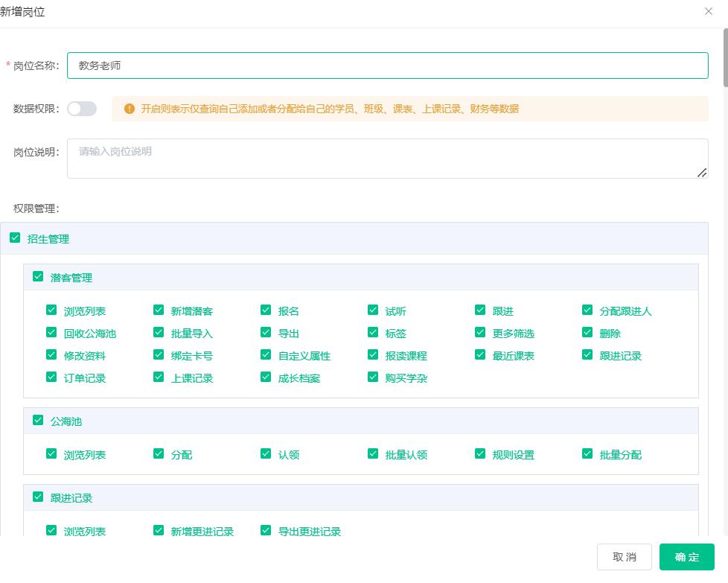Screen dimensions: 728x583
Task: Uncheck the 报读课程 checkbox
Action: 373,355
